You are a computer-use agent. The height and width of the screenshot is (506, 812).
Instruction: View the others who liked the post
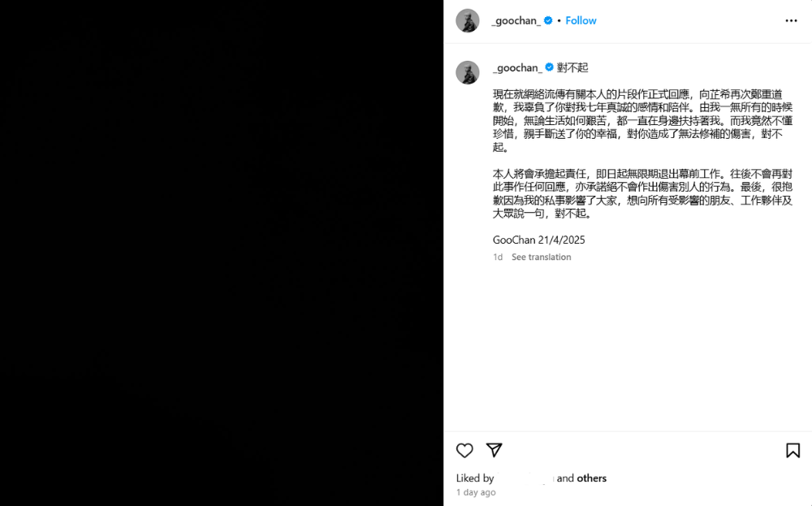click(591, 478)
